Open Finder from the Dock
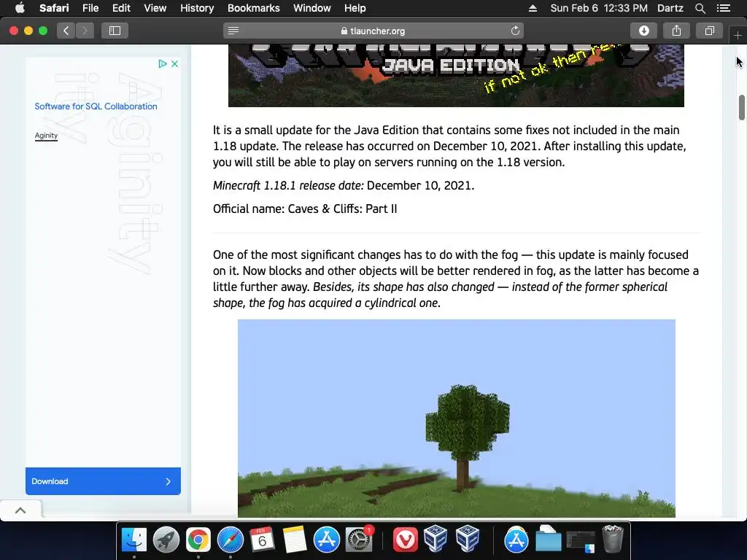The image size is (747, 560). (x=134, y=540)
